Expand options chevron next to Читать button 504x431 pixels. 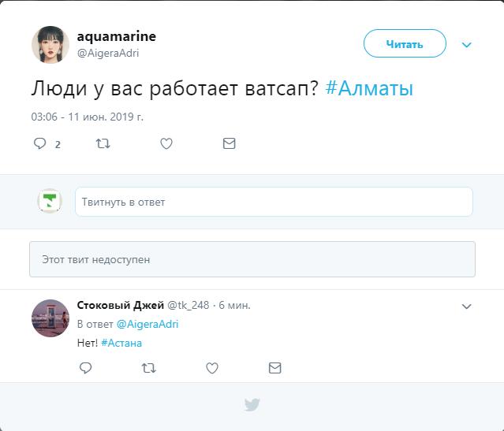[x=466, y=45]
